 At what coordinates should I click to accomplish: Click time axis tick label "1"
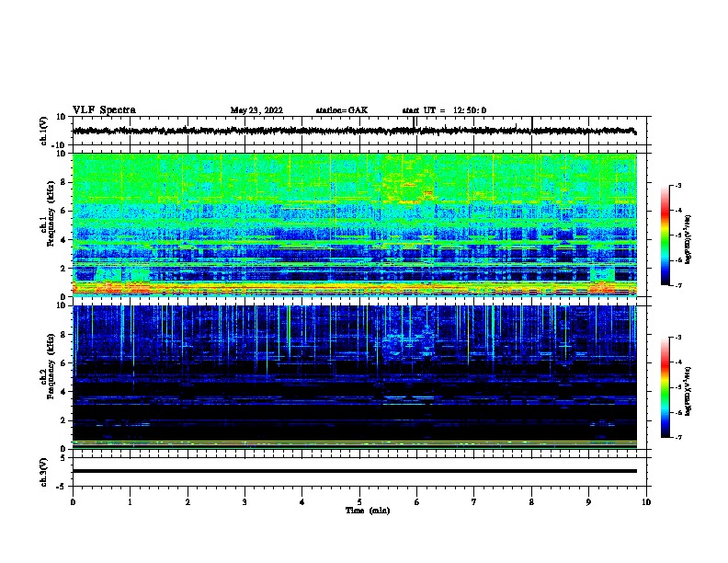point(130,502)
